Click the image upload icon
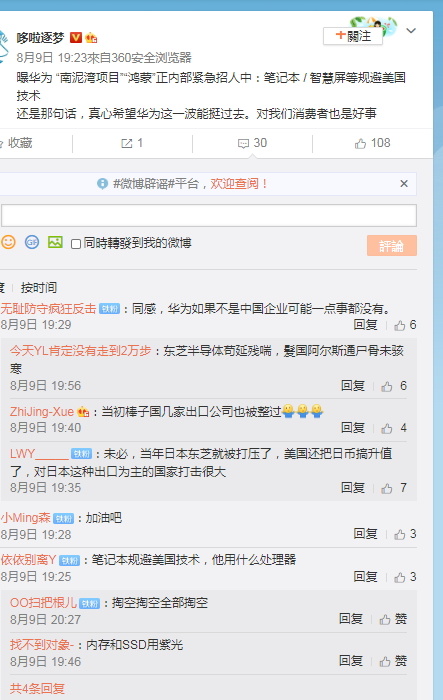The image size is (443, 700). coord(55,242)
